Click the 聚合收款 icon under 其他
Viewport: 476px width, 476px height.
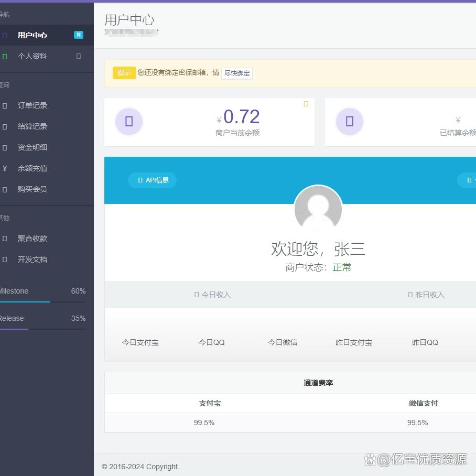(x=6, y=239)
